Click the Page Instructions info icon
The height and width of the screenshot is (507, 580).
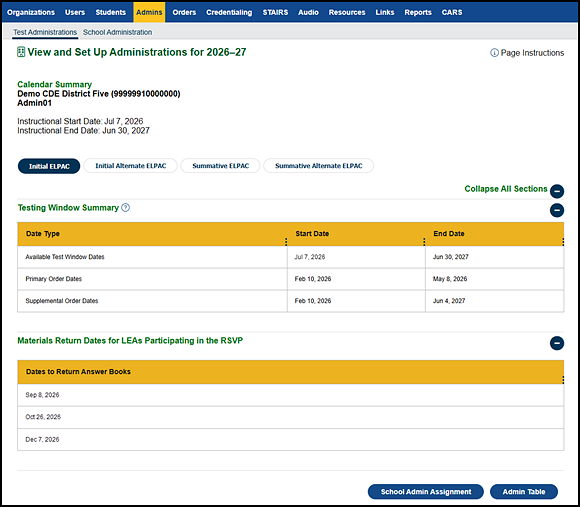coord(494,53)
